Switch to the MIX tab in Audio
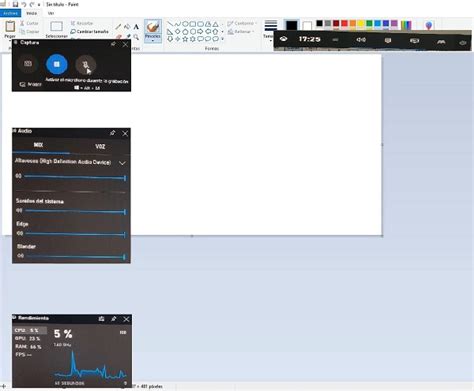This screenshot has width=474, height=391. [x=38, y=145]
